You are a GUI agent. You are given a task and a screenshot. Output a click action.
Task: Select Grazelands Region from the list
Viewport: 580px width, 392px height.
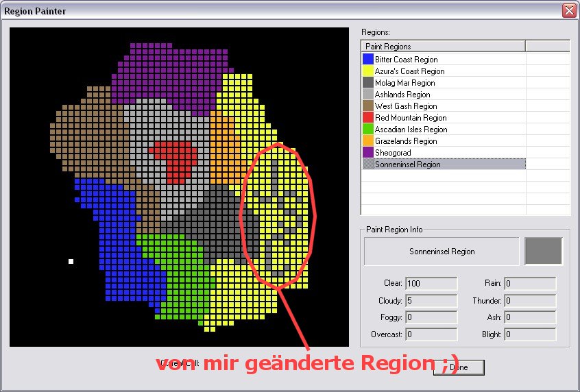coord(405,141)
